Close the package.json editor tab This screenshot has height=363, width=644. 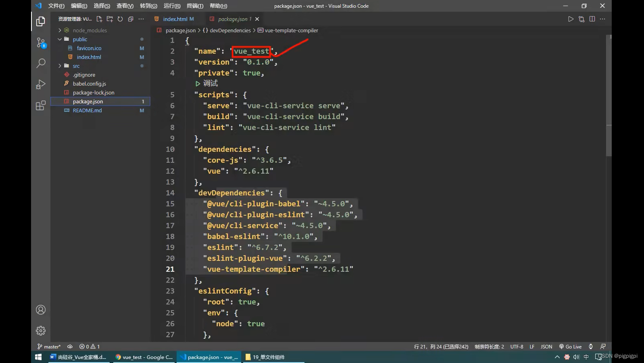tap(257, 19)
